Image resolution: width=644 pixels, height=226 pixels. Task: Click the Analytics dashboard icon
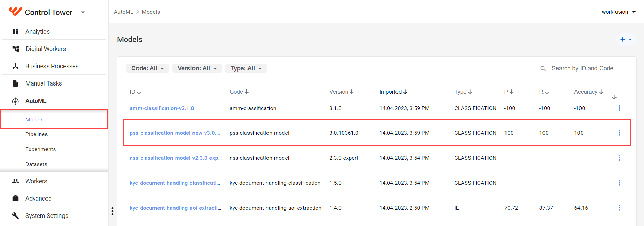pos(15,32)
